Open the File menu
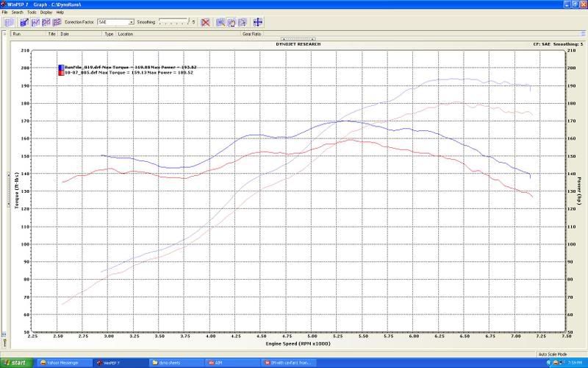This screenshot has width=588, height=368. coord(4,13)
